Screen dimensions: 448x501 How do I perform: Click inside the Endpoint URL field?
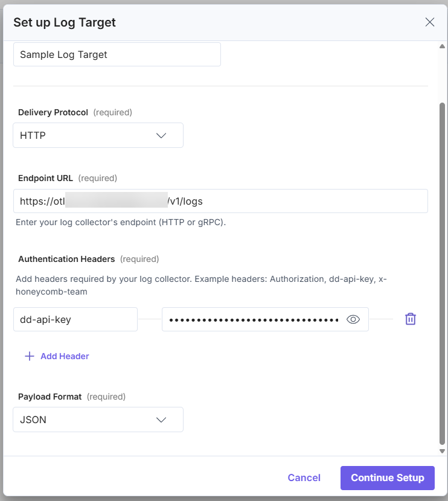pyautogui.click(x=220, y=201)
